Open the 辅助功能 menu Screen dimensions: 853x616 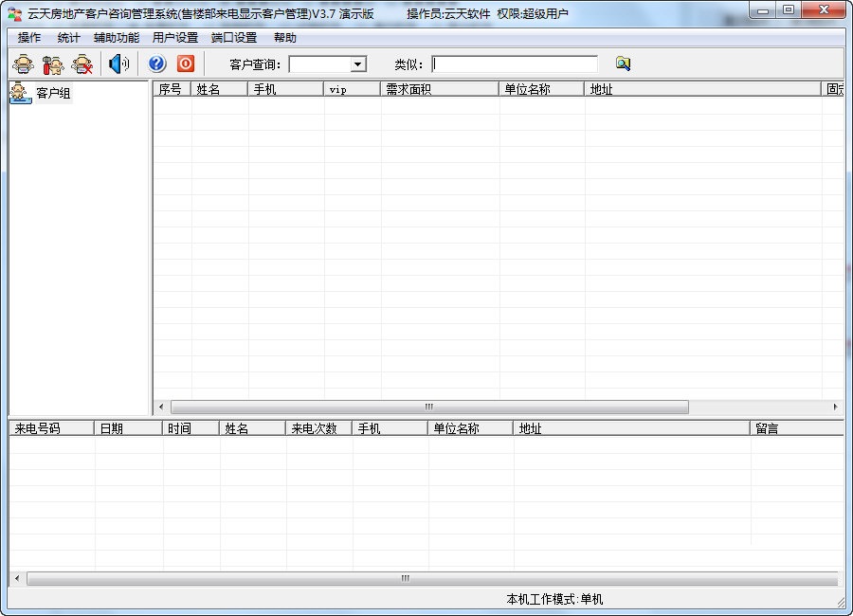(x=116, y=38)
